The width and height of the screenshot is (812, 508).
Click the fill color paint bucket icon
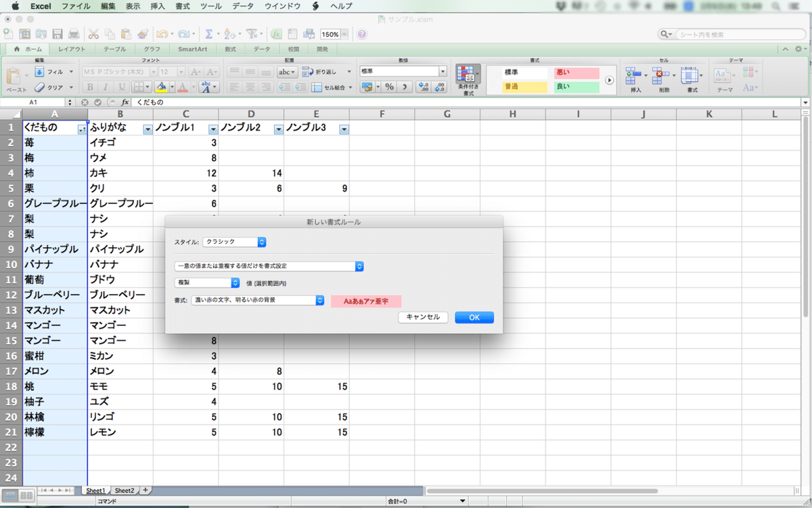[x=161, y=87]
